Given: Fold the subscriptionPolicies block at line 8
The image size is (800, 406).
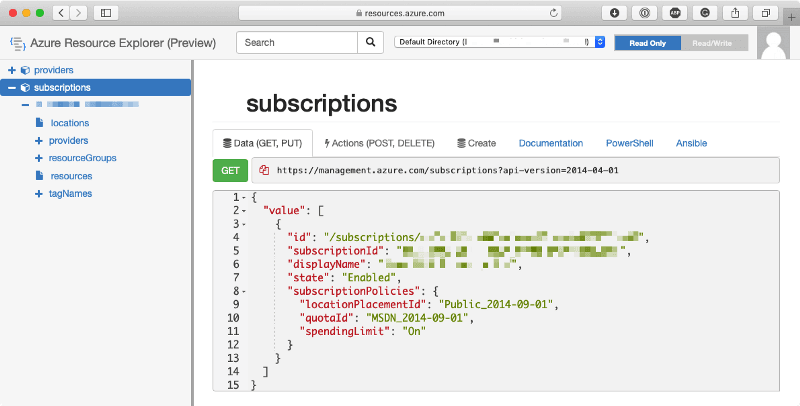Looking at the screenshot, I should pos(244,291).
